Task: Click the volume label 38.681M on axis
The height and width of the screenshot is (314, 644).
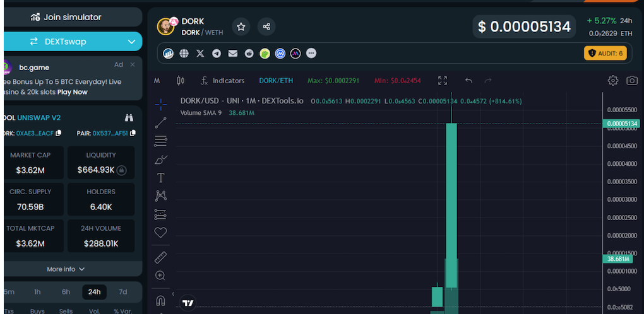Action: (x=618, y=259)
